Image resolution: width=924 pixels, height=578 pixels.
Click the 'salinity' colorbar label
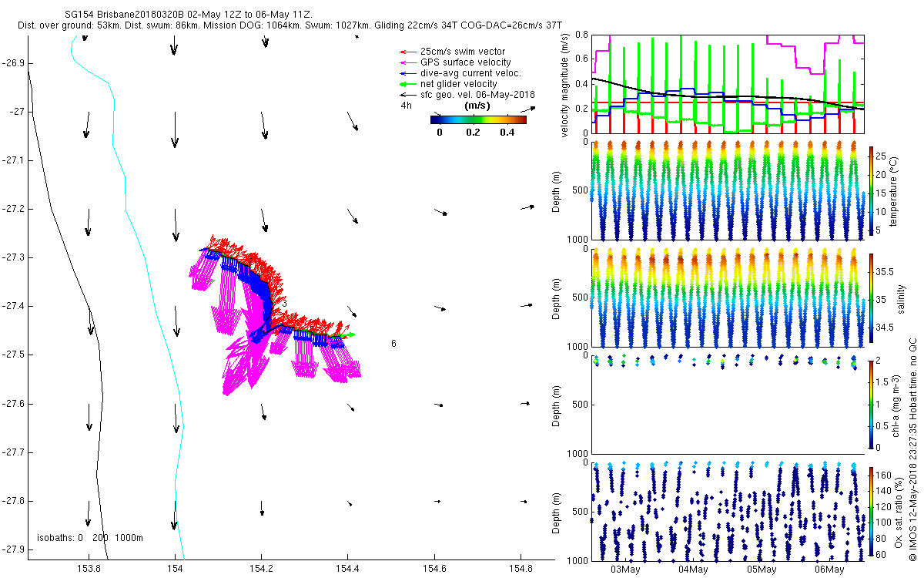click(900, 300)
